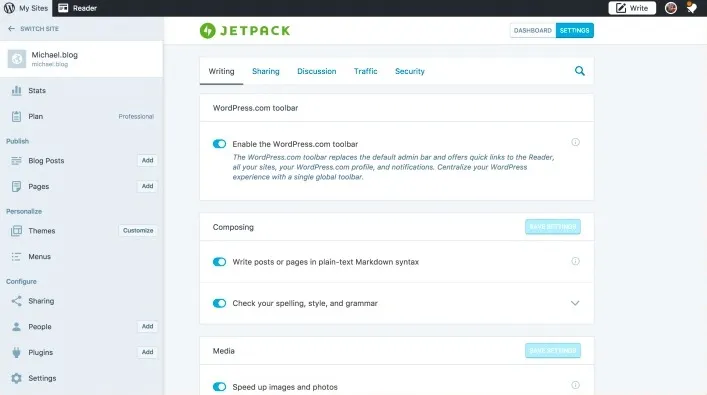Show info for Speed up images setting
The width and height of the screenshot is (707, 395).
[575, 385]
